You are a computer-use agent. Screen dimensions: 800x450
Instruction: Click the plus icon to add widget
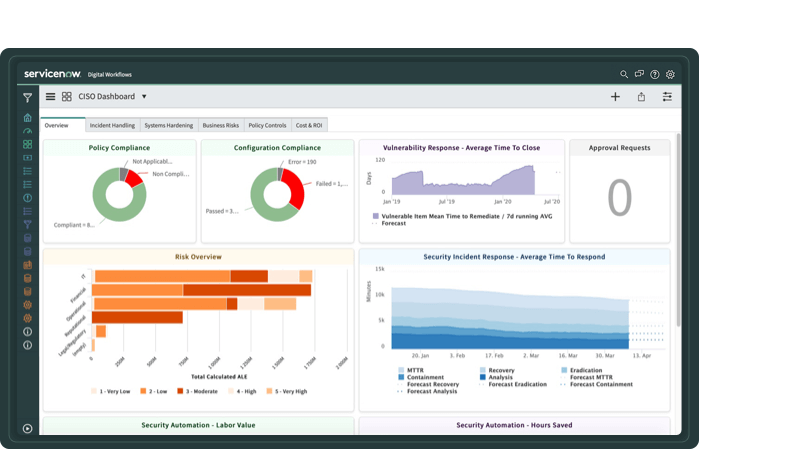[x=615, y=97]
